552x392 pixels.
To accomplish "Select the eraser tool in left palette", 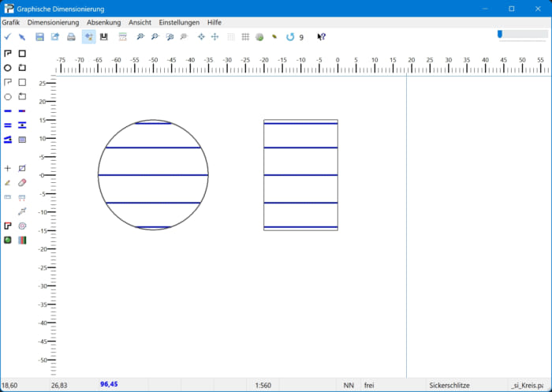I will [x=22, y=182].
